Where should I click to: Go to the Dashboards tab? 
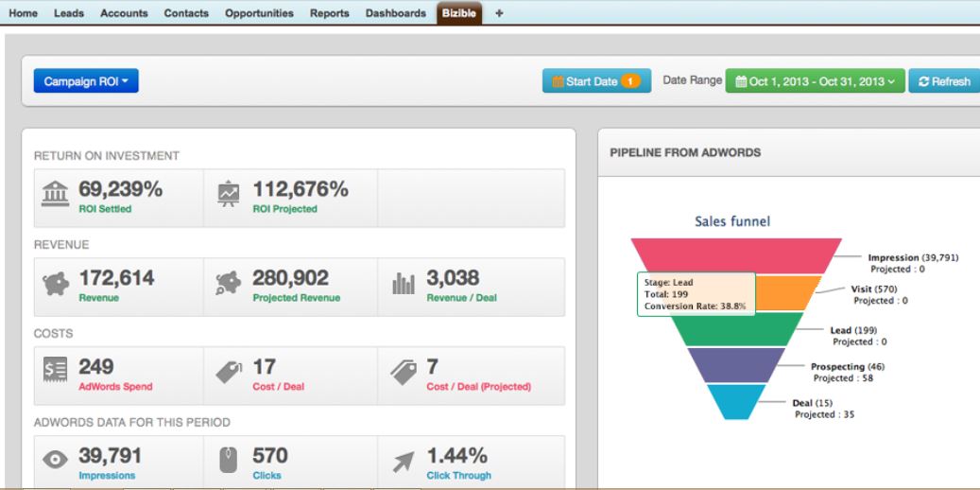click(x=395, y=13)
